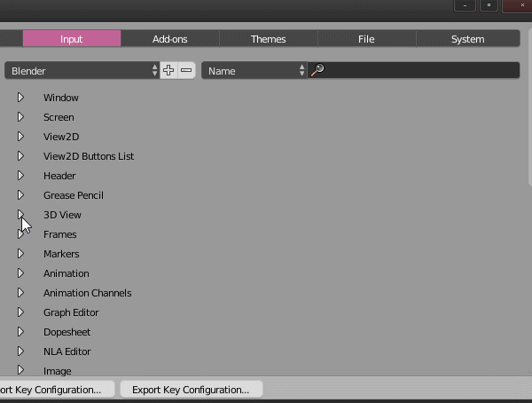Click the Animation Channels label
Screen dimensions: 532x403
pyautogui.click(x=88, y=293)
